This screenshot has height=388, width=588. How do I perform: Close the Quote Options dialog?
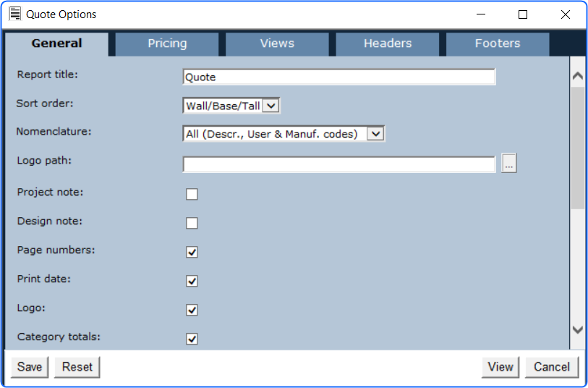pyautogui.click(x=565, y=14)
